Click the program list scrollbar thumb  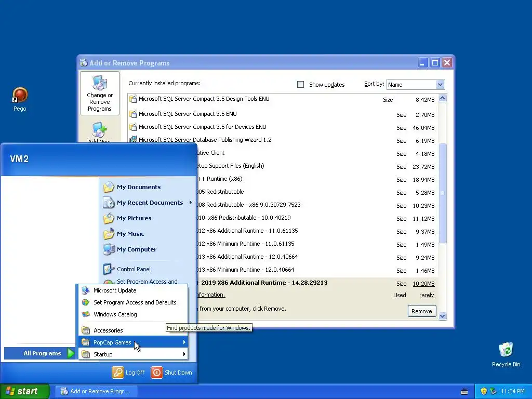pyautogui.click(x=442, y=193)
